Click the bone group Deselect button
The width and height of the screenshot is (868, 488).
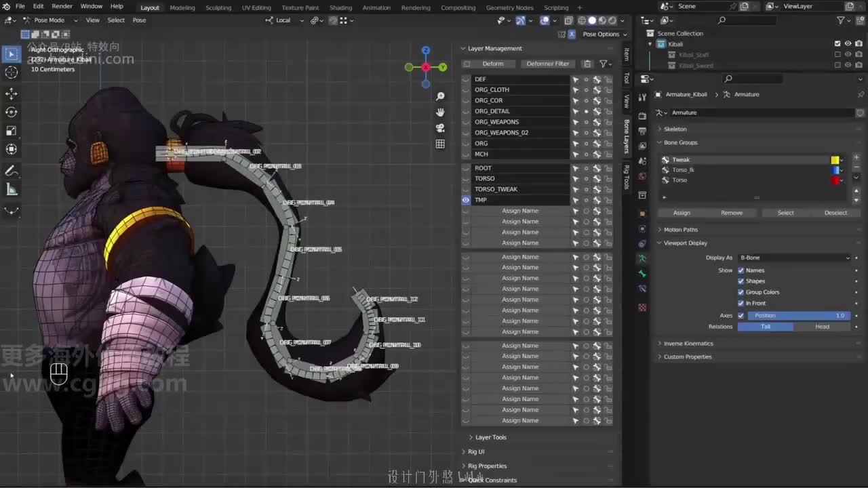coord(835,213)
